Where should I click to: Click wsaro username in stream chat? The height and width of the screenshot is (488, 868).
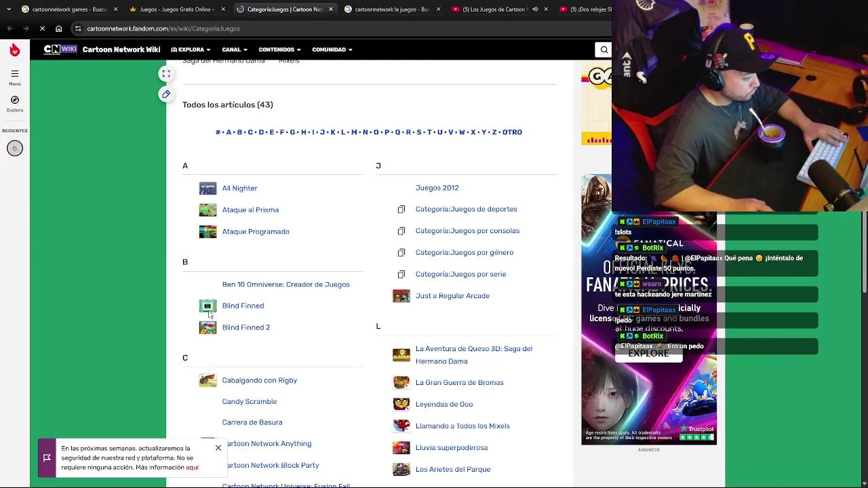pyautogui.click(x=651, y=284)
